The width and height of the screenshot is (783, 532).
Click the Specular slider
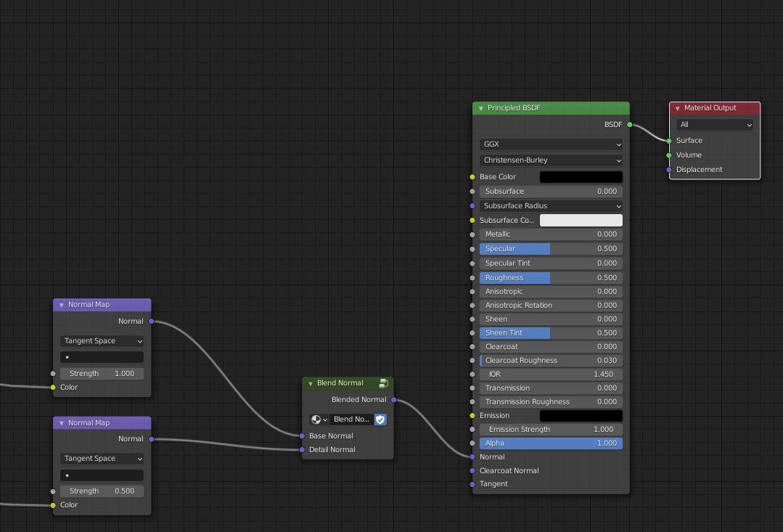point(551,249)
